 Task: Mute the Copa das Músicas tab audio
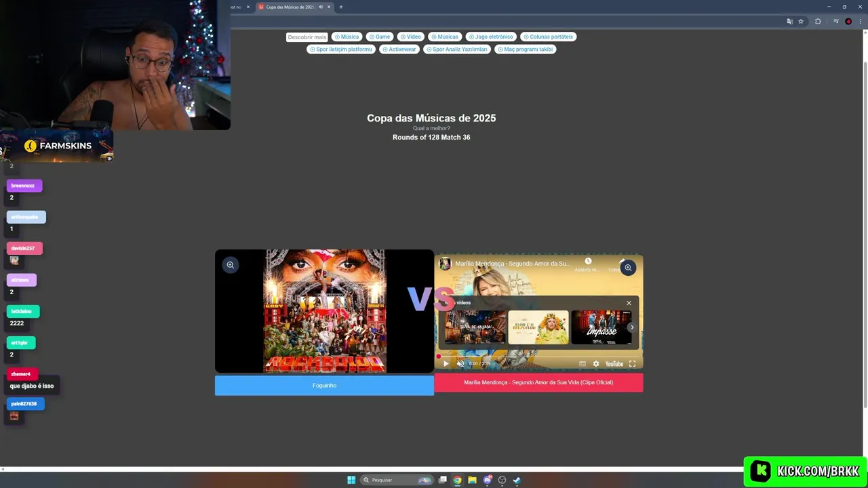[321, 7]
